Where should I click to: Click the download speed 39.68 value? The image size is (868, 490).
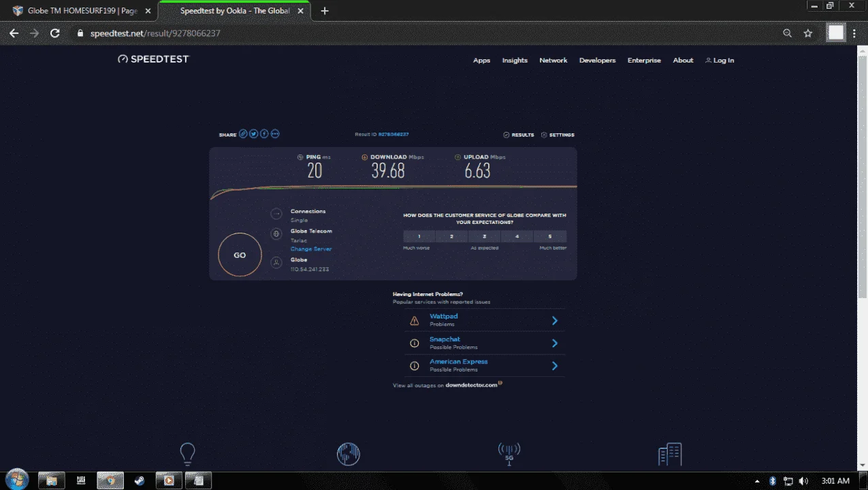(x=388, y=171)
